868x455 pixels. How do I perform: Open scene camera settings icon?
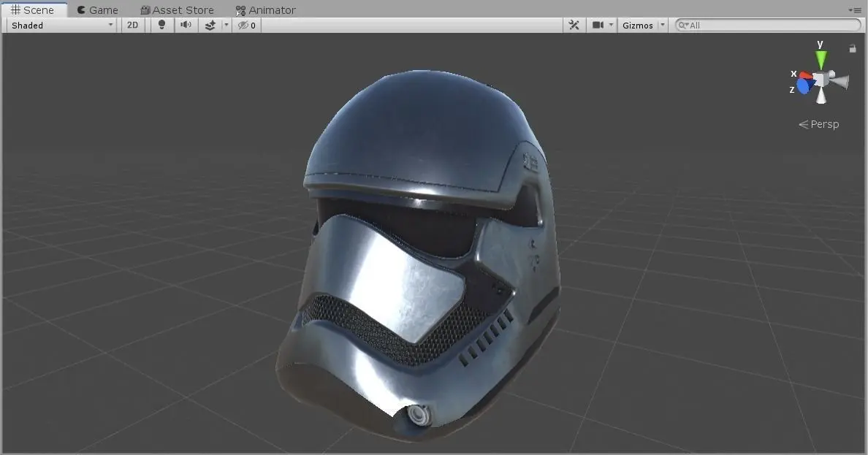[598, 25]
